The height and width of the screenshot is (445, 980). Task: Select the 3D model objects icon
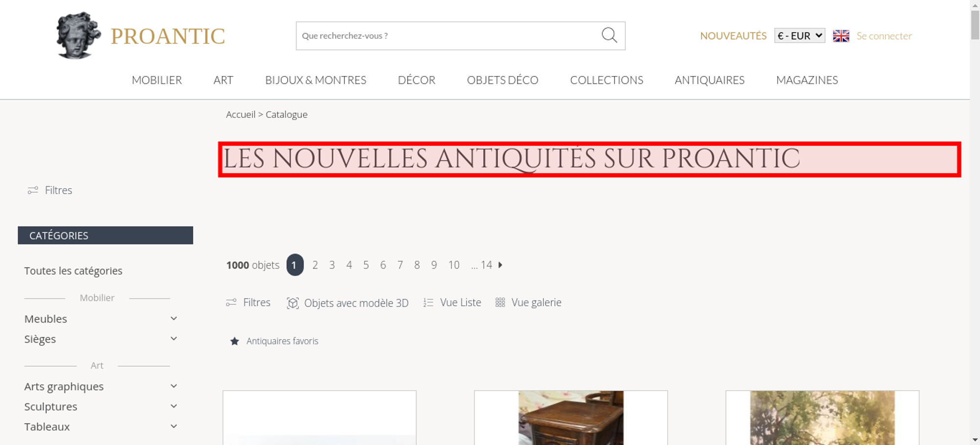(x=293, y=303)
